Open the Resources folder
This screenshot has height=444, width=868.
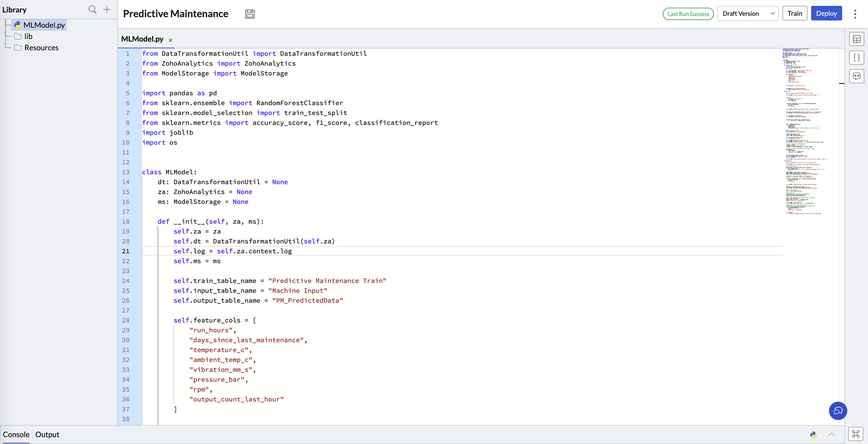click(x=36, y=48)
